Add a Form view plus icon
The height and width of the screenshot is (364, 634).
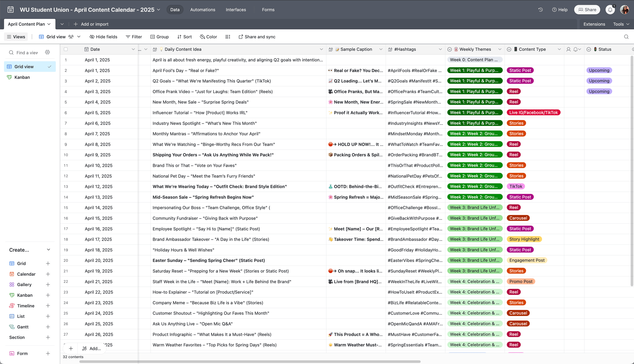(x=48, y=353)
